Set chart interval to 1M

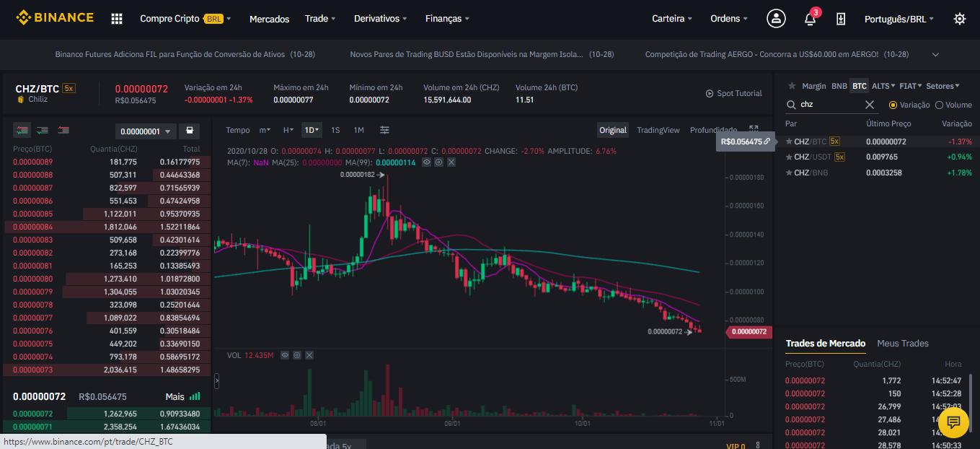tap(358, 130)
